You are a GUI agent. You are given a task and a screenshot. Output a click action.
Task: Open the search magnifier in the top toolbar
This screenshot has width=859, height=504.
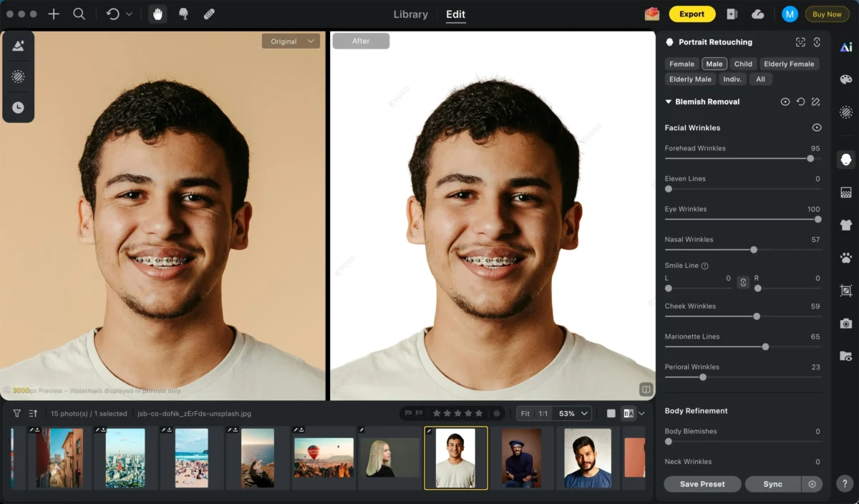79,14
